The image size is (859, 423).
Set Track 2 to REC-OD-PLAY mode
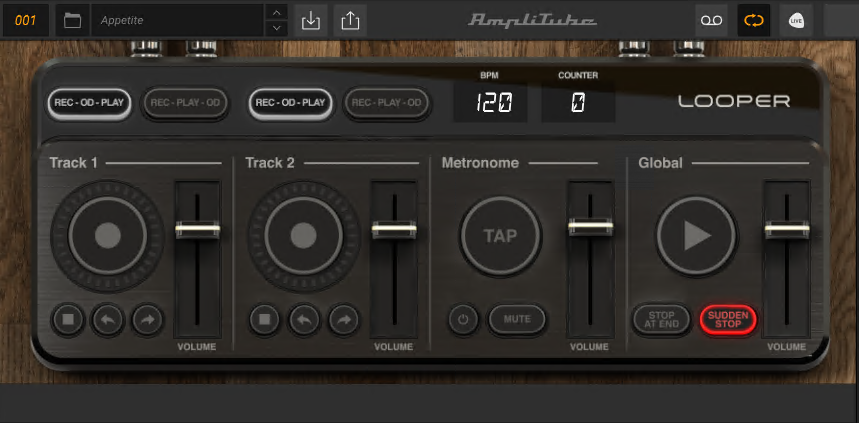tap(289, 102)
